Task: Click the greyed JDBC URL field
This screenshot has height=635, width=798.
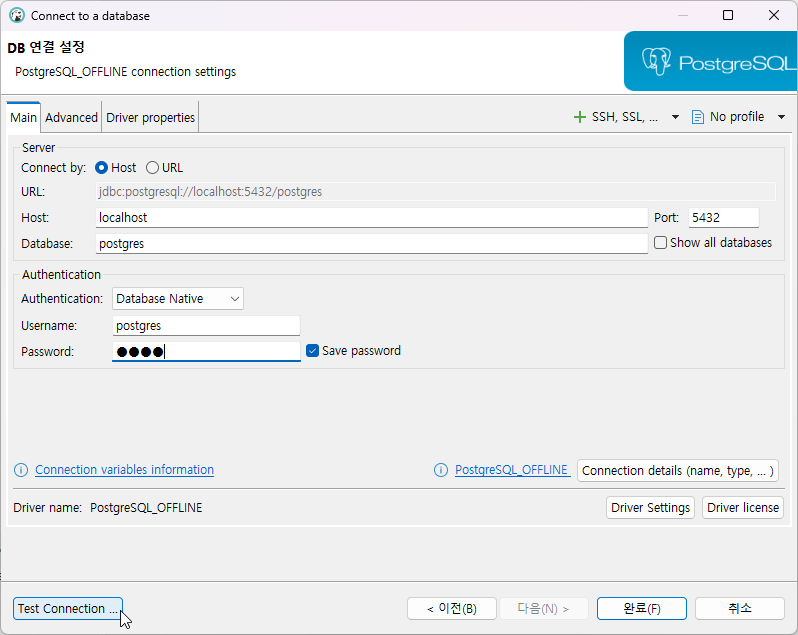Action: pyautogui.click(x=436, y=192)
